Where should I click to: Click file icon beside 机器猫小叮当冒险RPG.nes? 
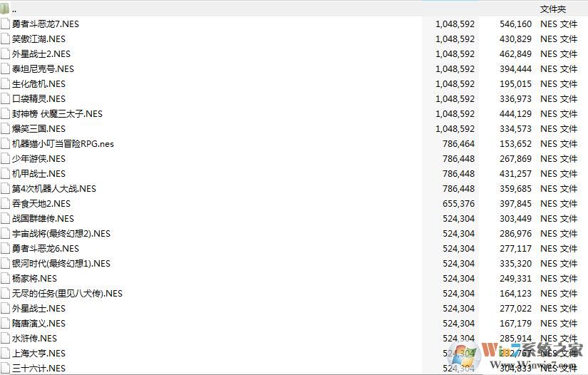[5, 144]
